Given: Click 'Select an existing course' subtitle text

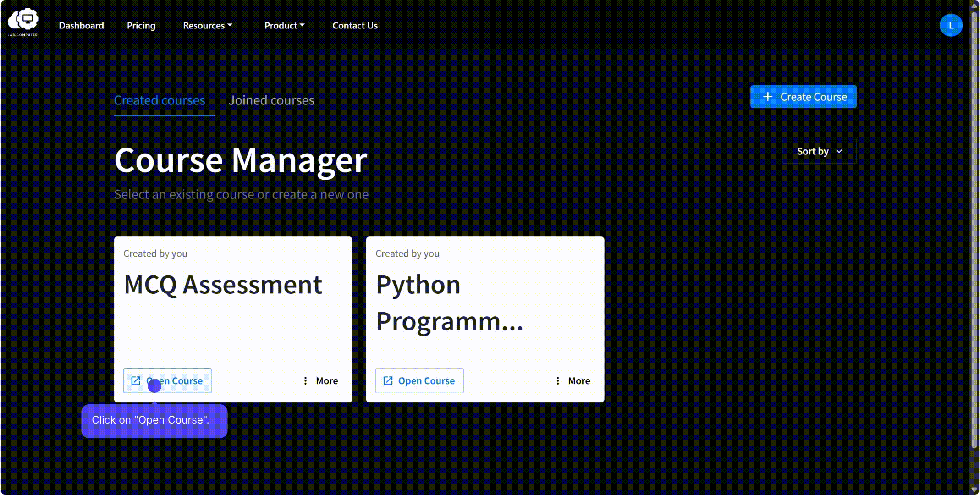Looking at the screenshot, I should click(x=241, y=194).
